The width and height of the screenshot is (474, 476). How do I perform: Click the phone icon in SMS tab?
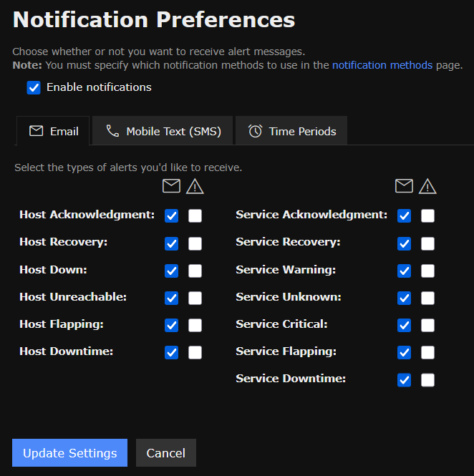click(112, 131)
